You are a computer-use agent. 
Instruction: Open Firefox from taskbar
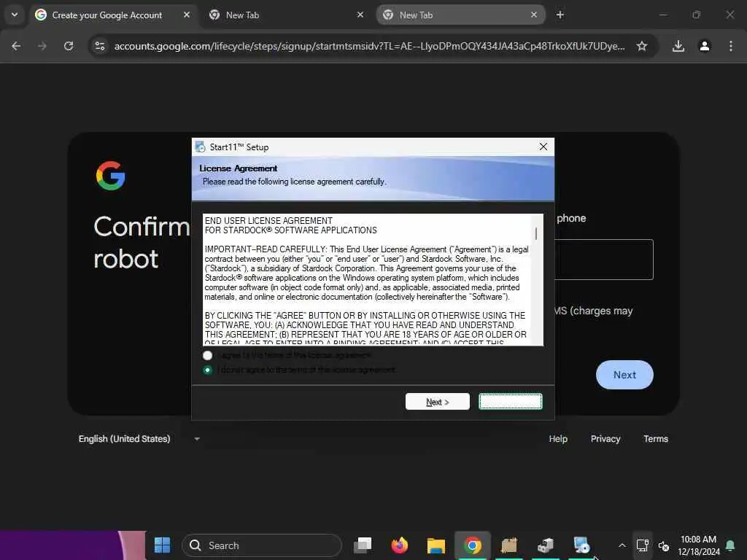[x=399, y=545]
